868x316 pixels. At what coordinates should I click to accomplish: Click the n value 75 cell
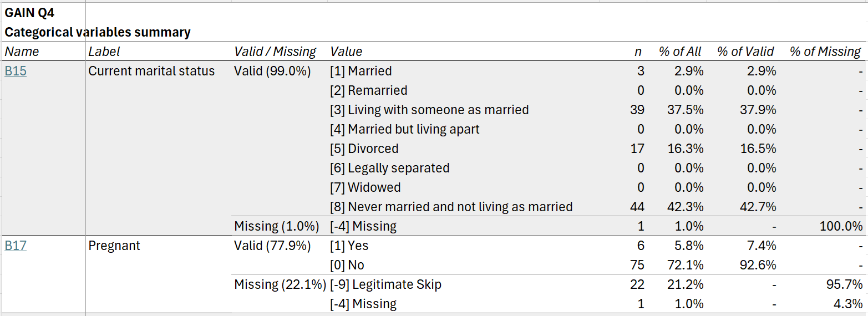coord(637,265)
